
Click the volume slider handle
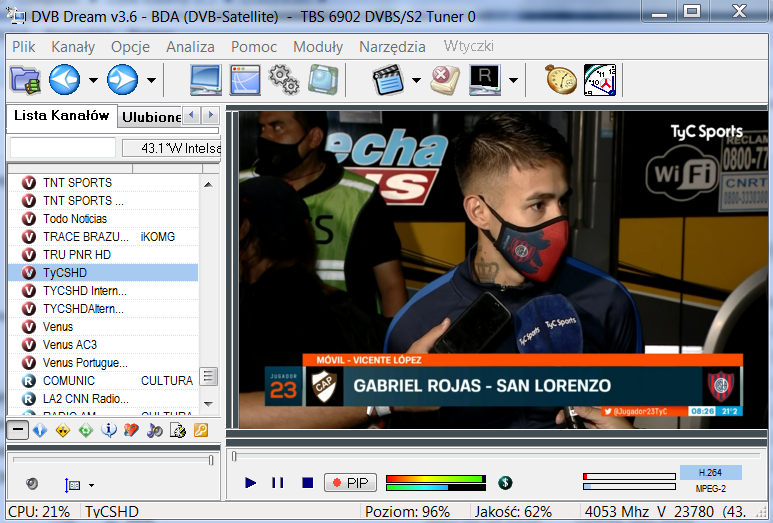[211, 460]
